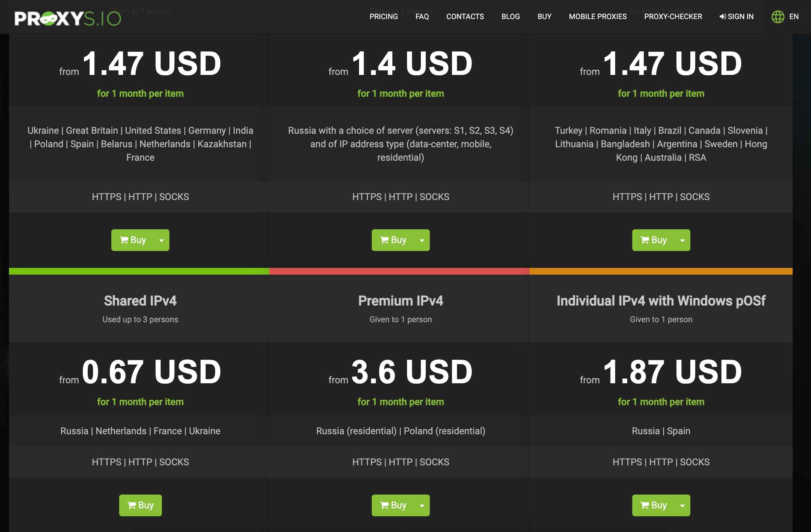Click the cart icon in the Windows pOSf Buy button
811x532 pixels.
645,505
